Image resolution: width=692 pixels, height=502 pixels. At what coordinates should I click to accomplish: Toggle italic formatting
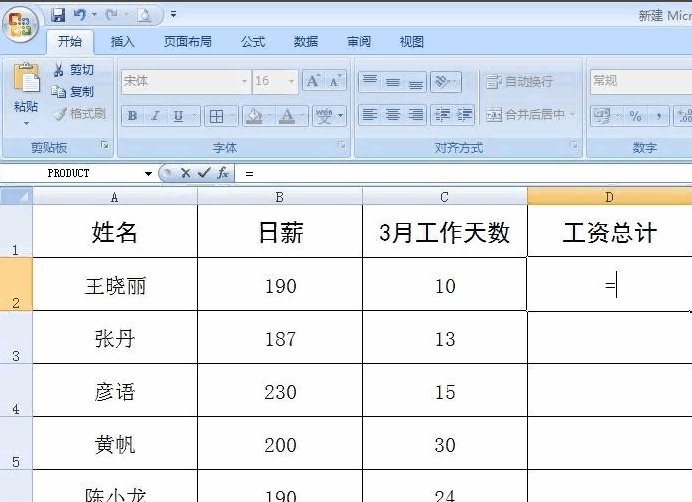tap(155, 116)
